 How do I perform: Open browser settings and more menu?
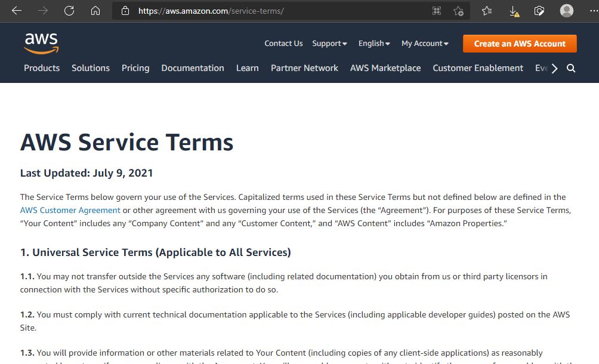pyautogui.click(x=594, y=11)
